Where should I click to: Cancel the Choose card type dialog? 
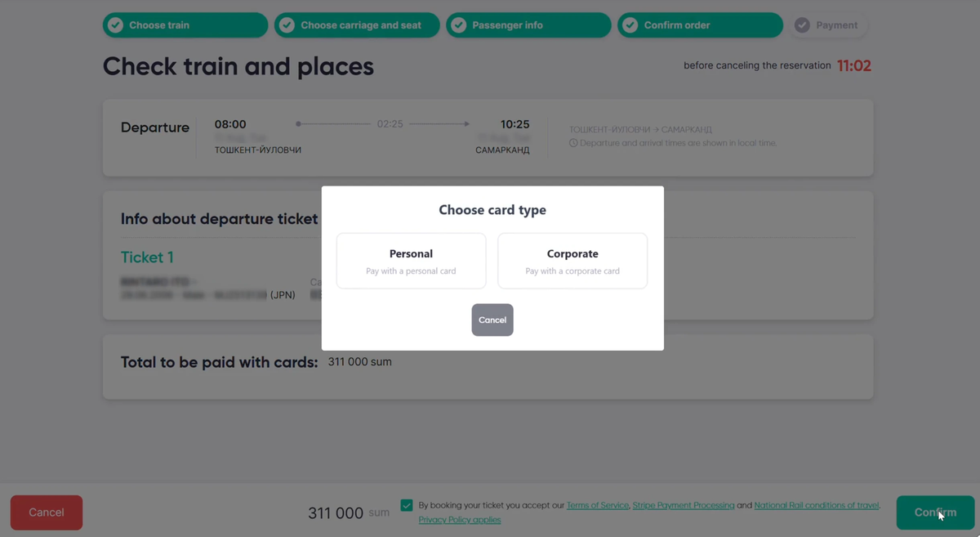(492, 320)
